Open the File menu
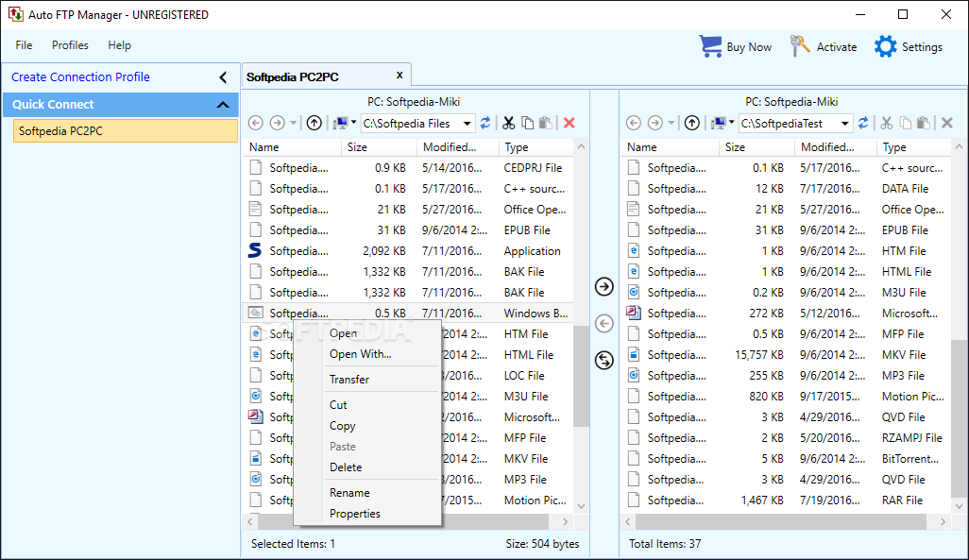The width and height of the screenshot is (969, 560). click(25, 45)
